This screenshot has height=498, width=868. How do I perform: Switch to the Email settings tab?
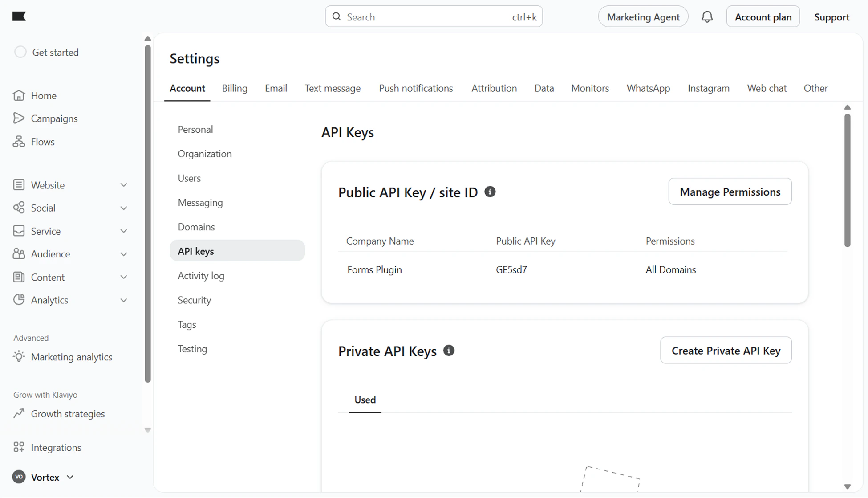pos(276,88)
